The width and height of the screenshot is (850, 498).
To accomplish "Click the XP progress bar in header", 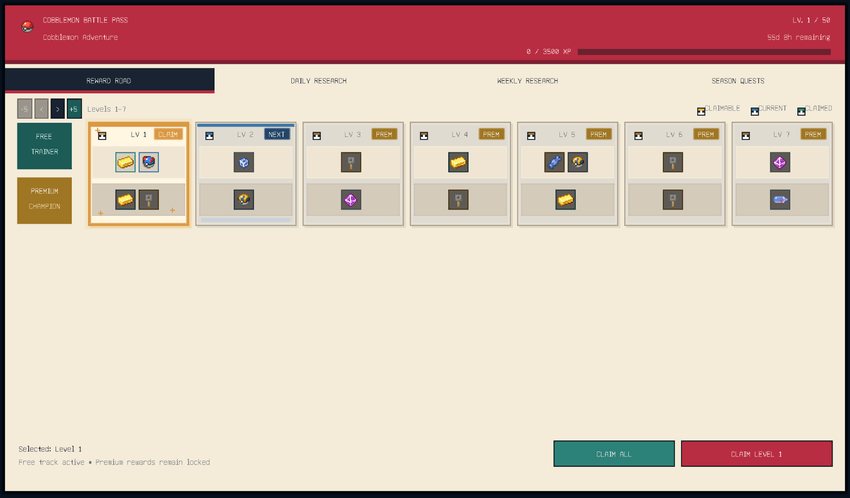I will pyautogui.click(x=704, y=51).
